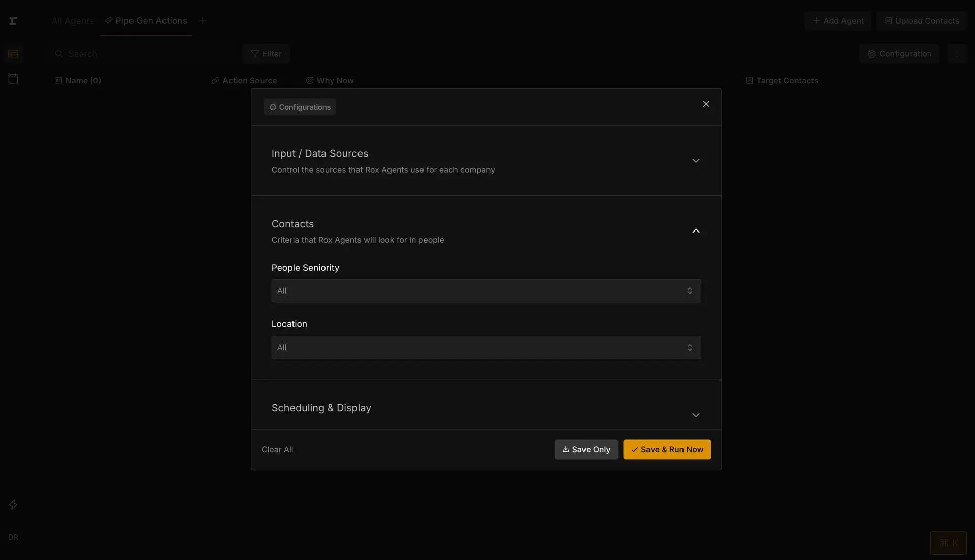975x560 pixels.
Task: Switch to the All Agents tab
Action: coord(72,21)
